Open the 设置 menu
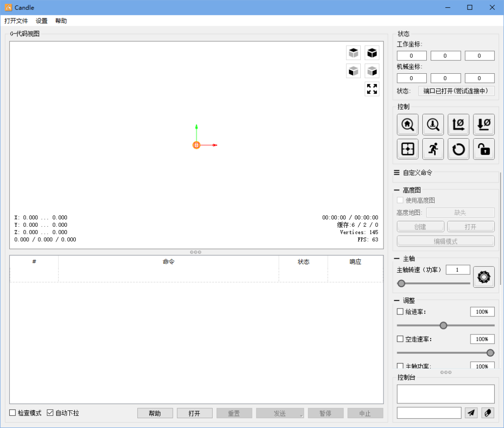The width and height of the screenshot is (504, 428). tap(41, 21)
